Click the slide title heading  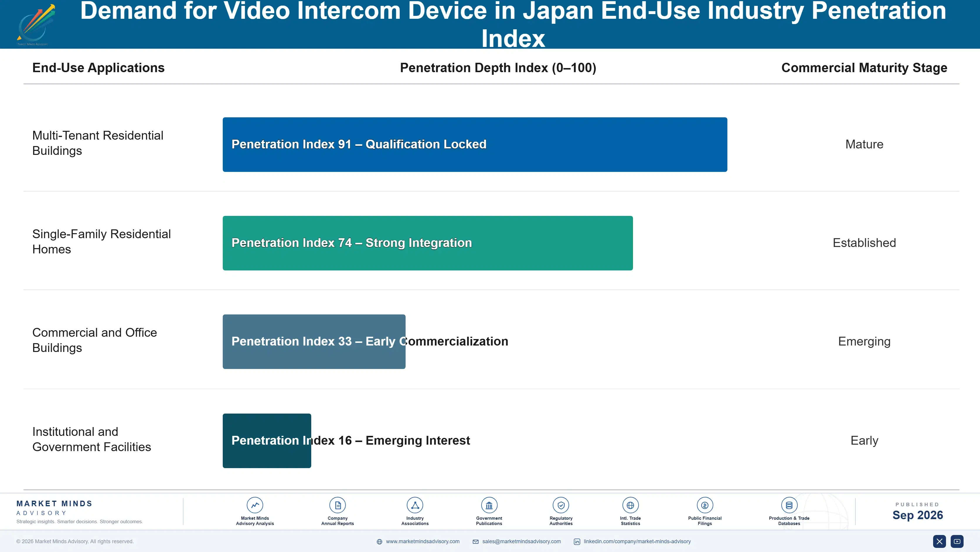[513, 24]
